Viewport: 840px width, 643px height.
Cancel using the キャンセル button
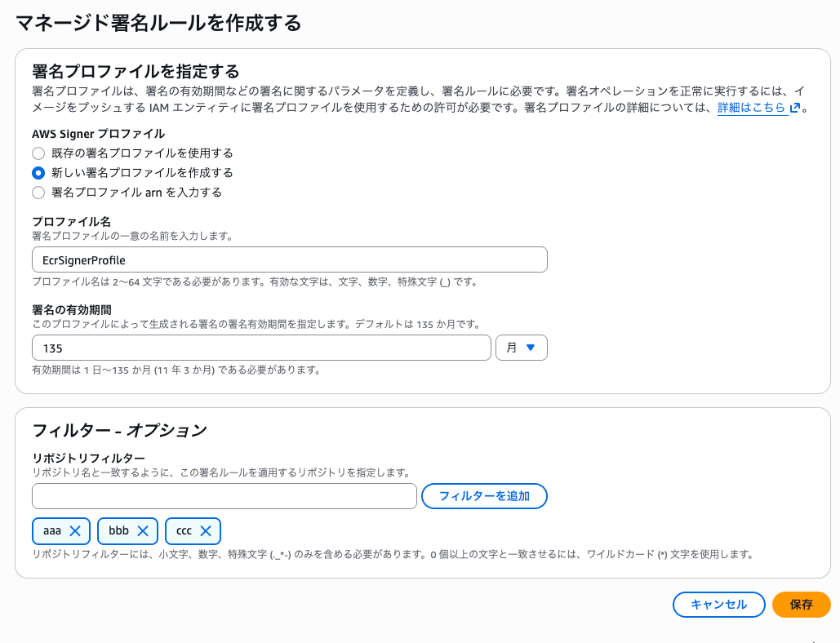click(x=718, y=605)
